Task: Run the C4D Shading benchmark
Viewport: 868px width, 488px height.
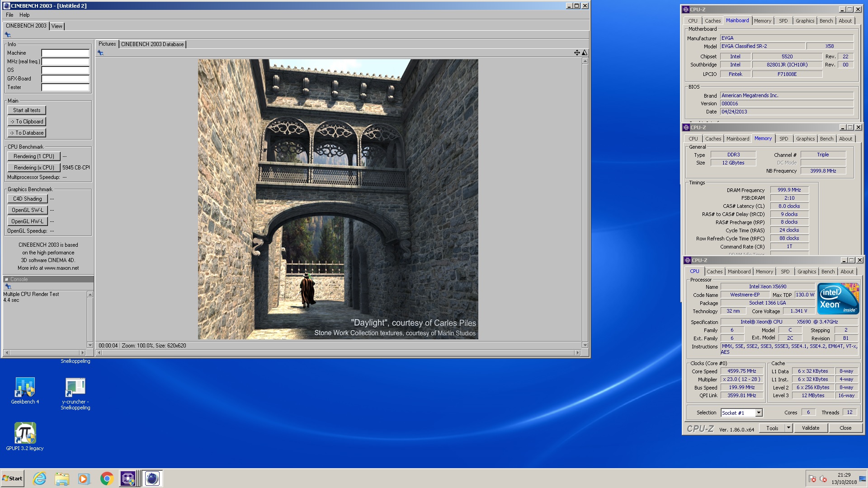Action: pos(28,199)
